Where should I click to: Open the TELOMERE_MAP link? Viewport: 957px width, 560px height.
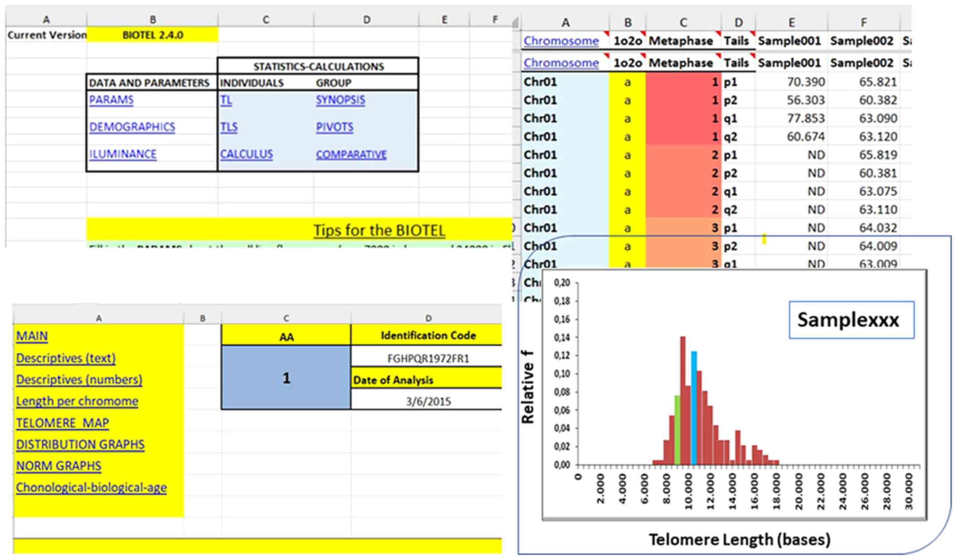[62, 423]
